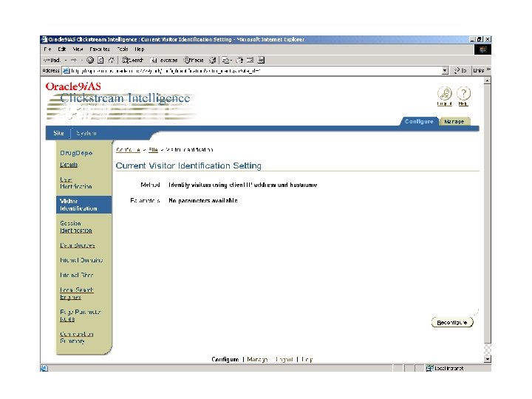Click the Stop loading icon

90,61
